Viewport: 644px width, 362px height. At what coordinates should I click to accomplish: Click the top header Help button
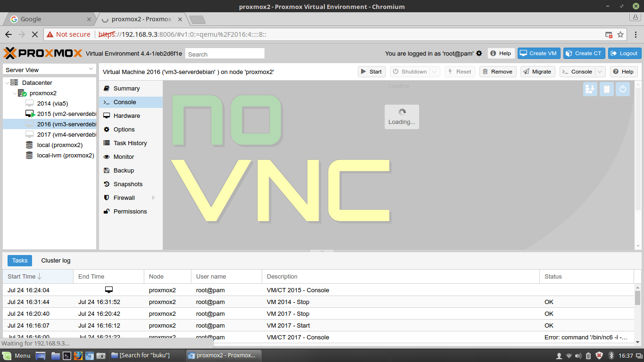point(501,53)
